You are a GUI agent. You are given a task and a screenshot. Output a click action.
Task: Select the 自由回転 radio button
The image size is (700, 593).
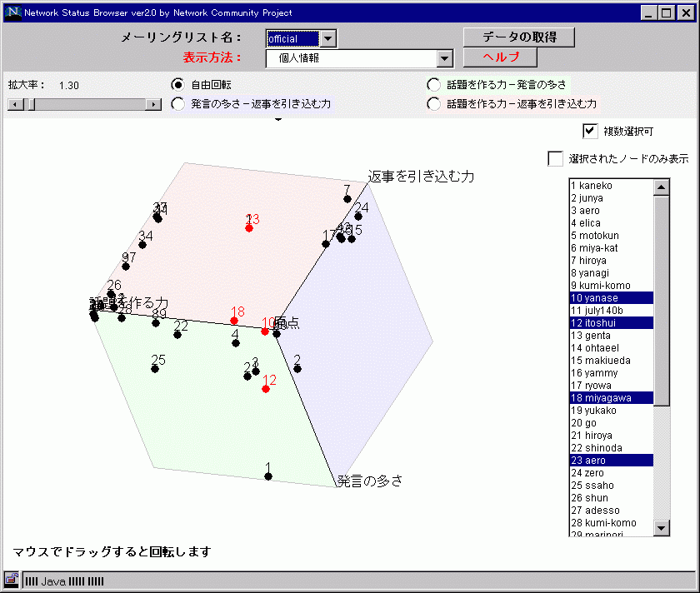[177, 84]
